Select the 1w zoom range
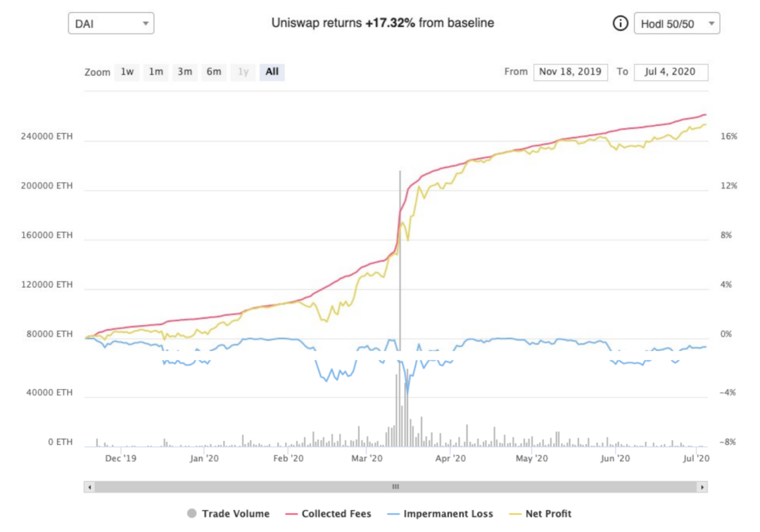This screenshot has height=532, width=760. 127,72
